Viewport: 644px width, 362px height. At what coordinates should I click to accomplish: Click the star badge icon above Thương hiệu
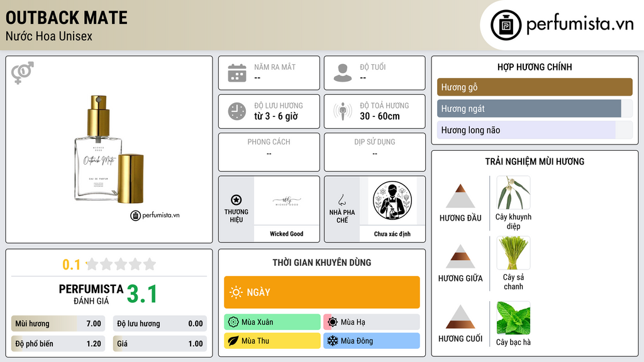point(236,200)
